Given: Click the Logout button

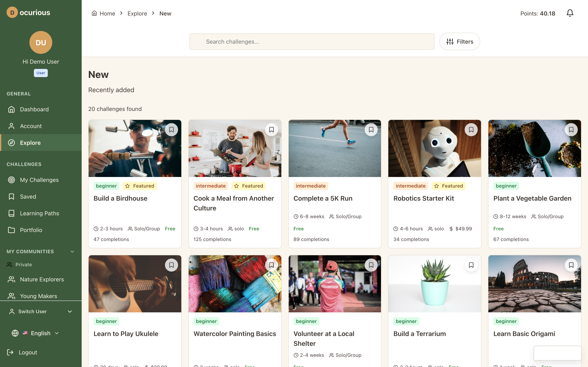Looking at the screenshot, I should pyautogui.click(x=28, y=352).
